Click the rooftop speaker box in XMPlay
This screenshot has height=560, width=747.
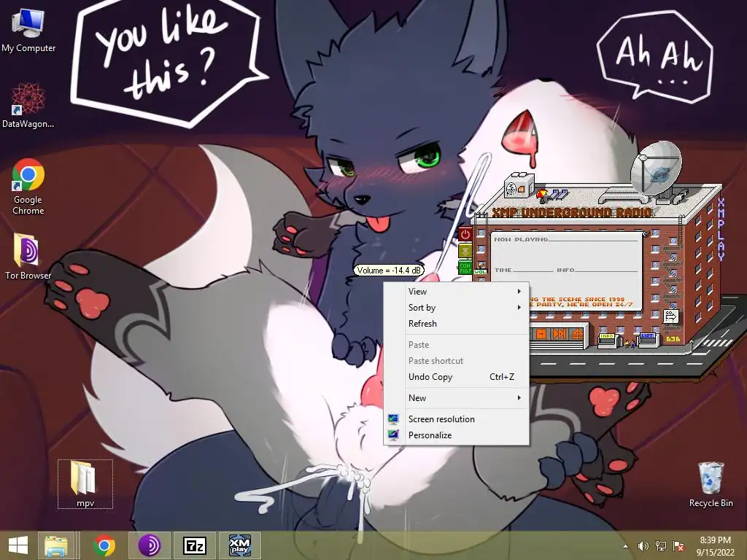519,186
